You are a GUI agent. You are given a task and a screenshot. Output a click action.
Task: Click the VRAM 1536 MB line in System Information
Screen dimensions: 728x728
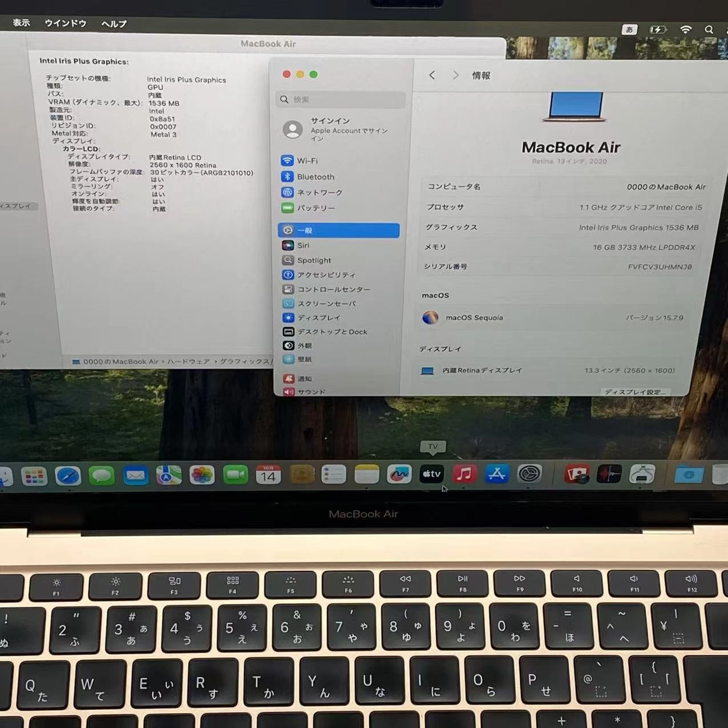[x=114, y=103]
